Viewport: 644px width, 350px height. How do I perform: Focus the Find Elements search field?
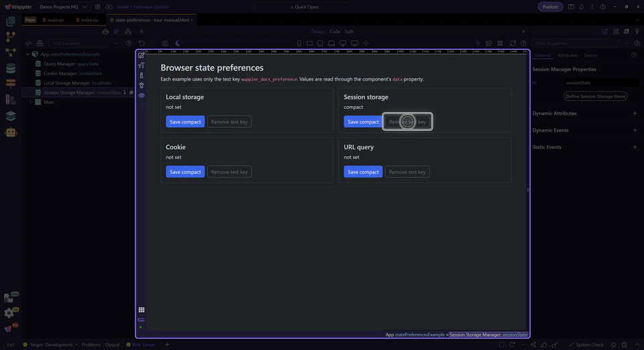tap(78, 43)
